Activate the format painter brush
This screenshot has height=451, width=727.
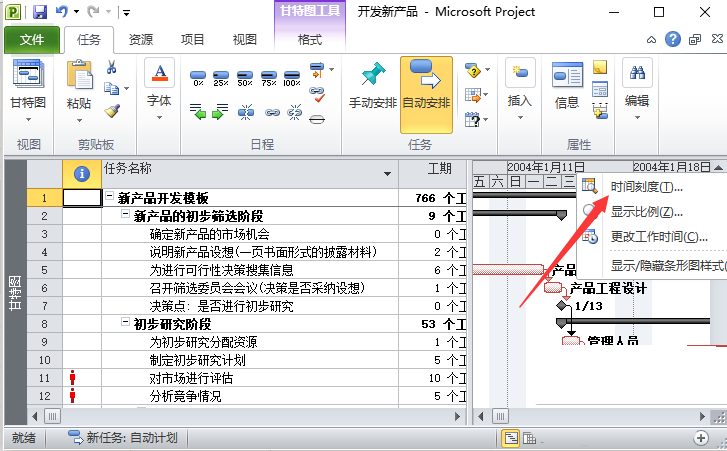click(x=112, y=111)
